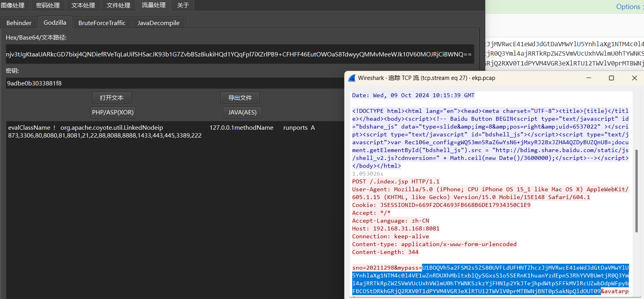Click the 导出文件 button
This screenshot has height=299, width=644.
[240, 98]
